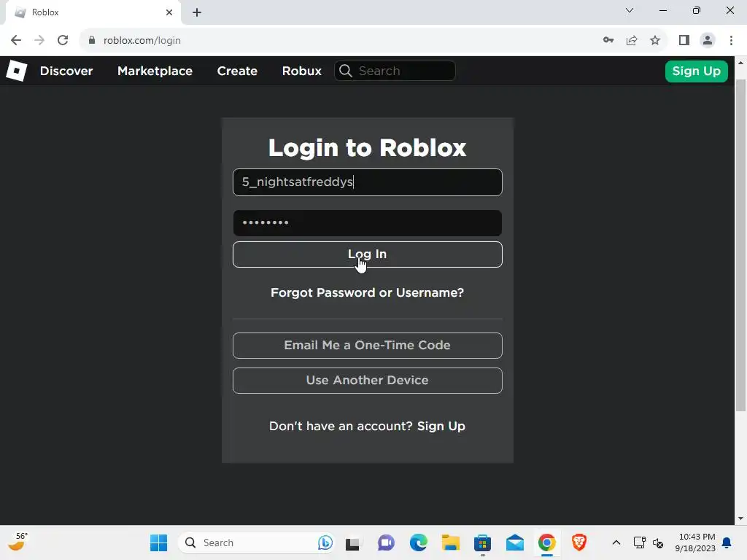
Task: Click the "Don't have an account?" text
Action: pyautogui.click(x=341, y=426)
